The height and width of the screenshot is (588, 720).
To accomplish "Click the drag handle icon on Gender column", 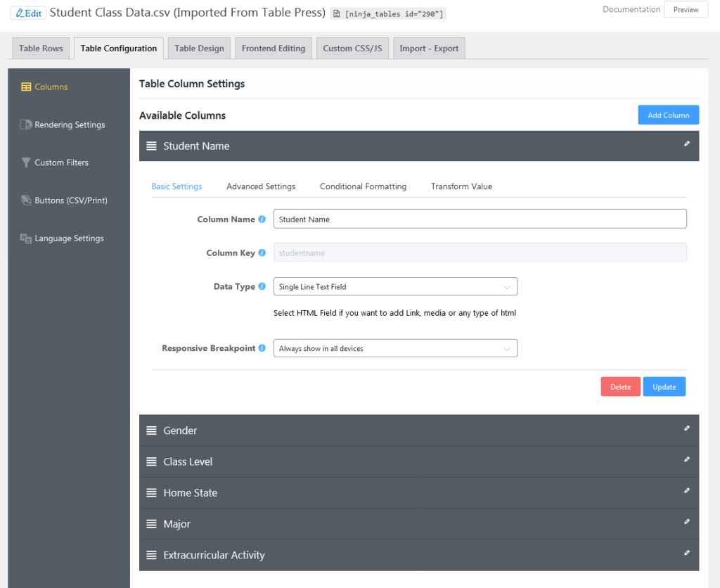I will 152,430.
